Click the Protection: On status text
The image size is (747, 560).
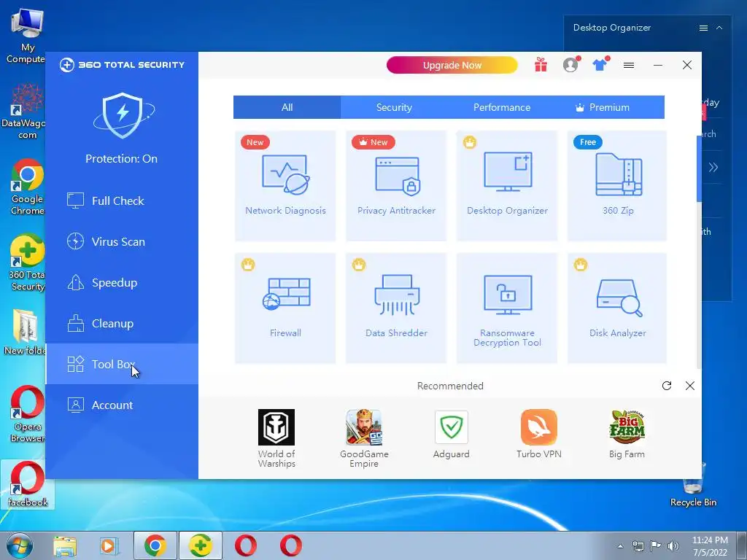[122, 159]
